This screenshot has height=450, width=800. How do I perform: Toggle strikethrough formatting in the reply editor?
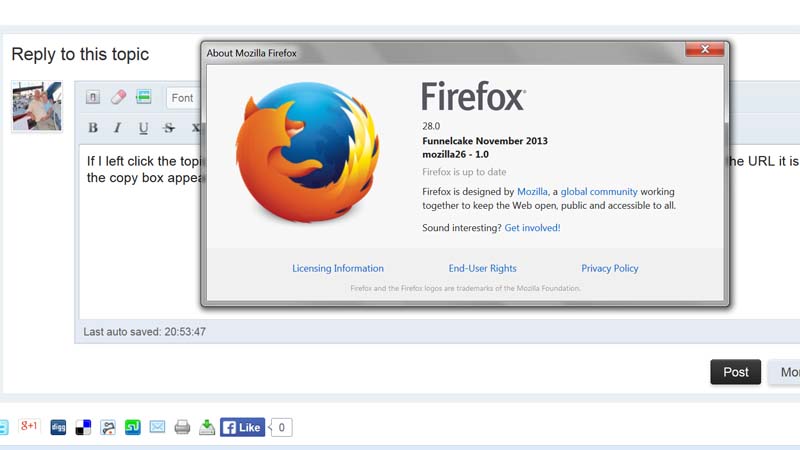coord(169,128)
